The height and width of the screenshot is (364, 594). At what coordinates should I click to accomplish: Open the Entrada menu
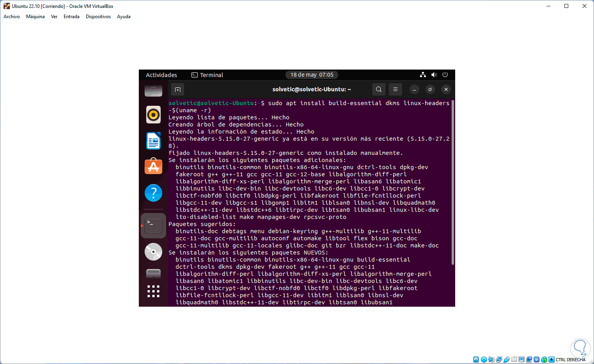72,17
